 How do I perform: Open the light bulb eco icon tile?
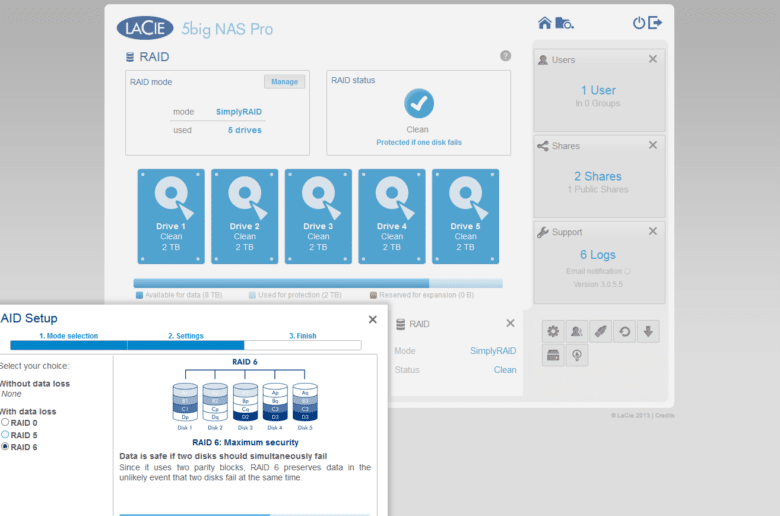(x=577, y=355)
